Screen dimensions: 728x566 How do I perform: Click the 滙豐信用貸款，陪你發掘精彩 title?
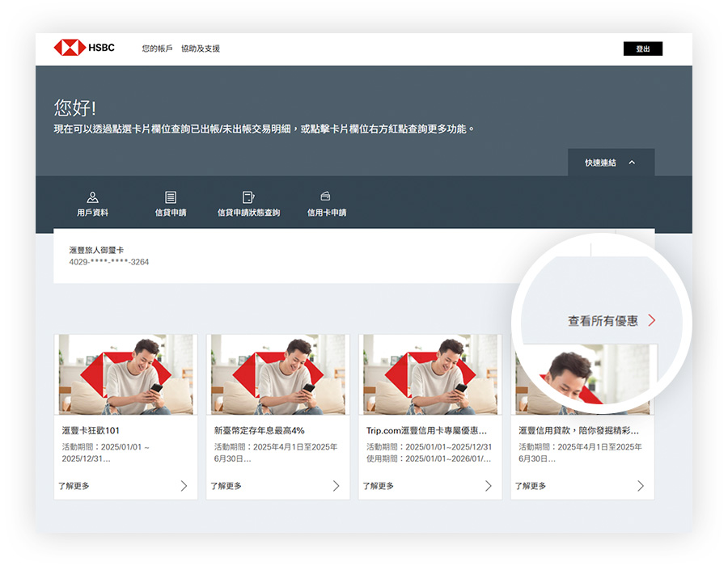(578, 430)
